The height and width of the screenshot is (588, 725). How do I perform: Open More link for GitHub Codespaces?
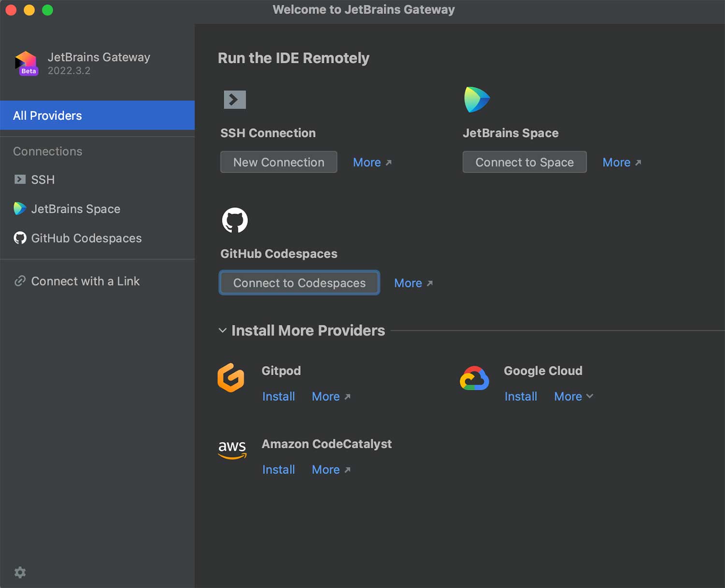coord(413,283)
